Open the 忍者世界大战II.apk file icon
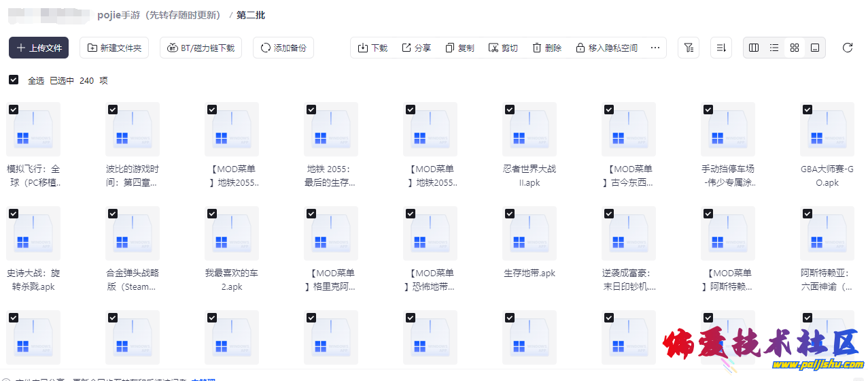Viewport: 868px width, 381px height. (x=530, y=129)
